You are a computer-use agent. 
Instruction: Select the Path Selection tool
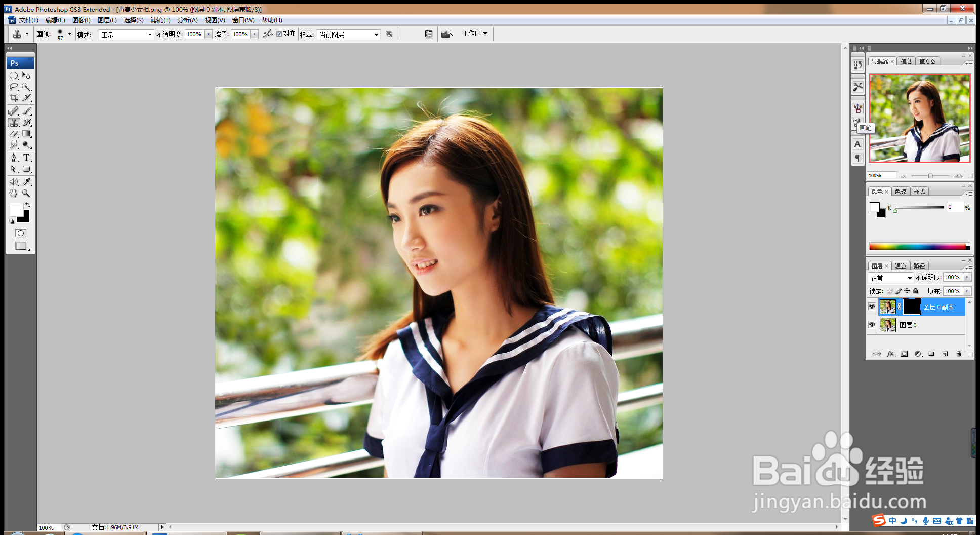(x=14, y=169)
